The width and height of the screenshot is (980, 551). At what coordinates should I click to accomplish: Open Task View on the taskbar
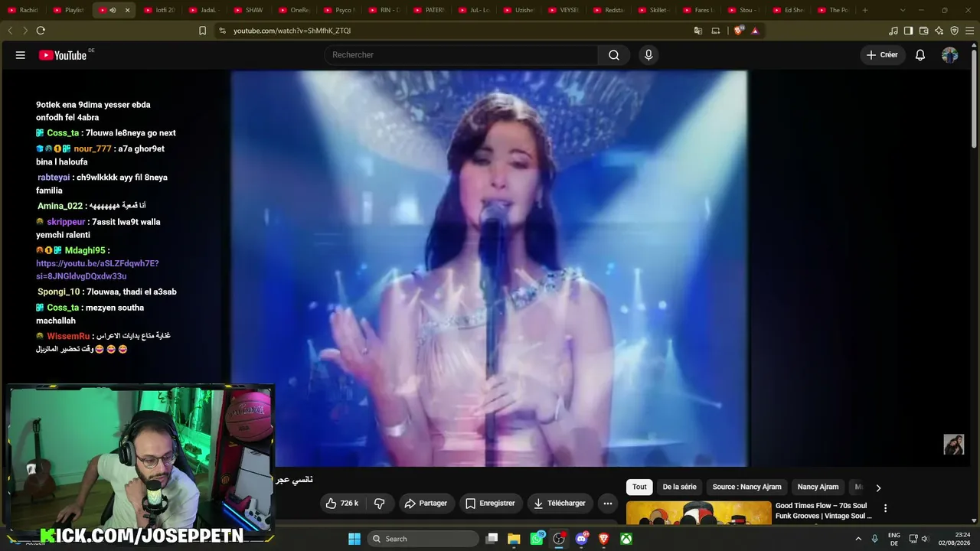click(492, 539)
